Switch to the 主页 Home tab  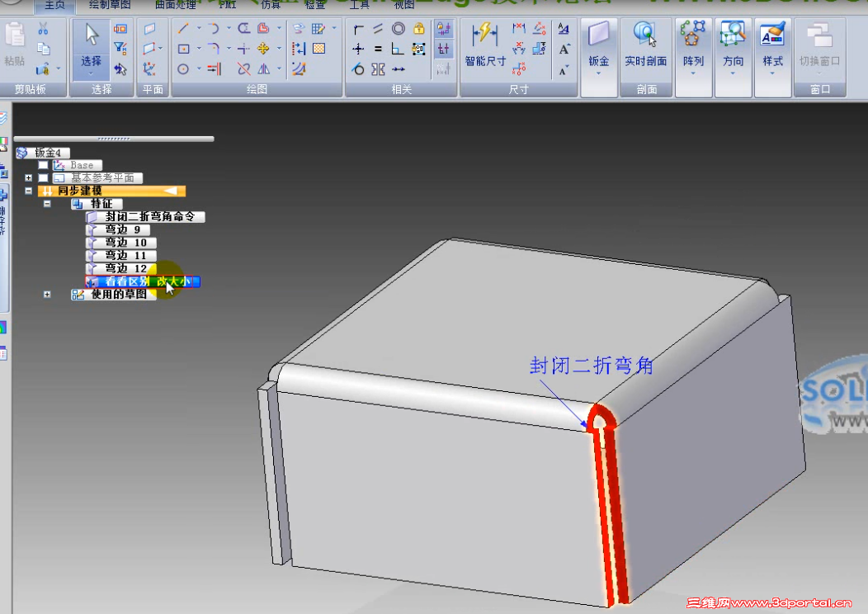(x=54, y=6)
